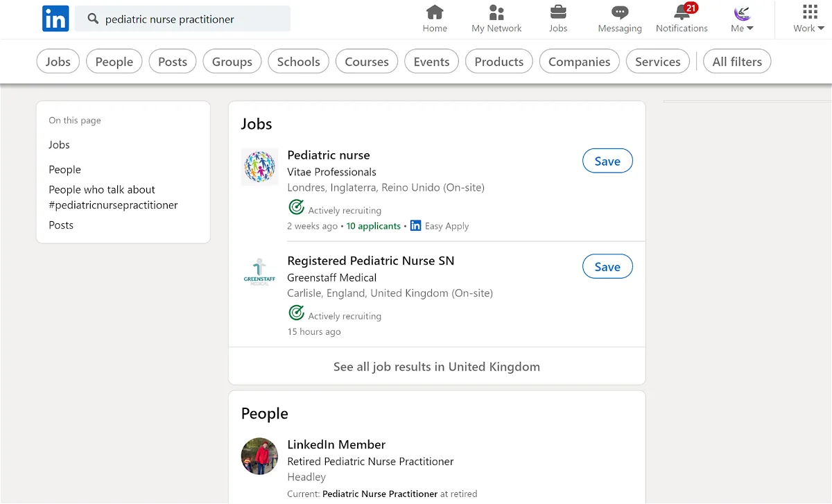Click the search magnifier icon
The width and height of the screenshot is (832, 504).
(93, 19)
